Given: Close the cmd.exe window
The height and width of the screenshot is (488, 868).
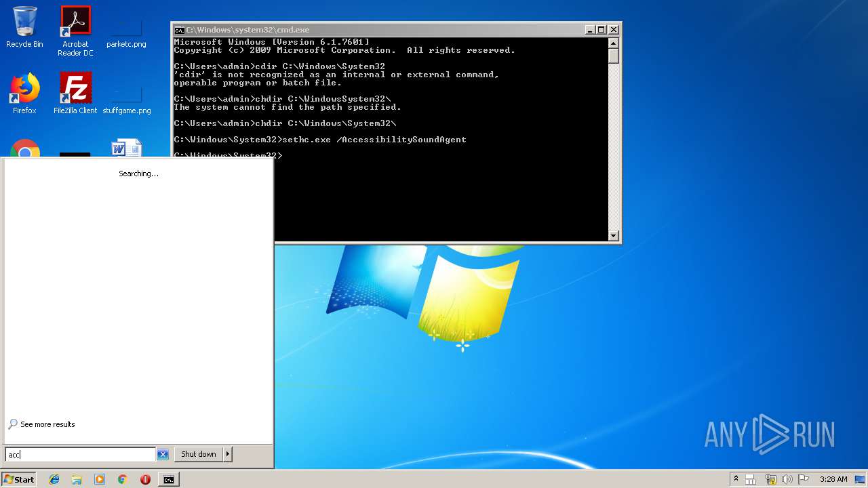Looking at the screenshot, I should 614,30.
